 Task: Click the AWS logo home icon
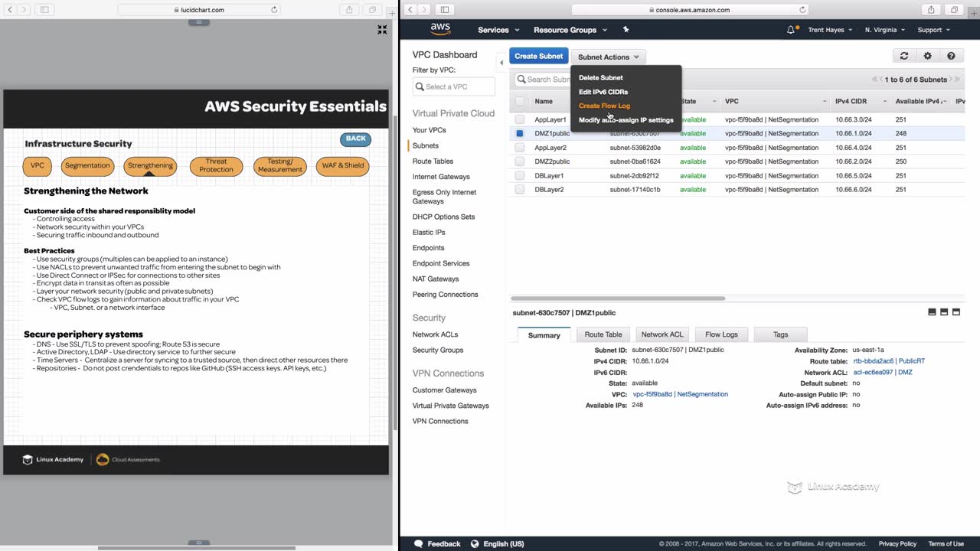pyautogui.click(x=440, y=29)
